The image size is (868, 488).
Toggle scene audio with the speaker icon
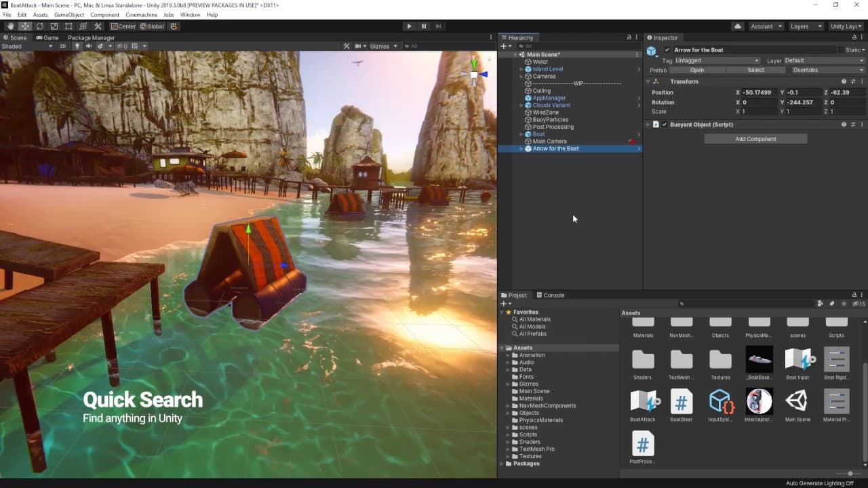[x=89, y=46]
